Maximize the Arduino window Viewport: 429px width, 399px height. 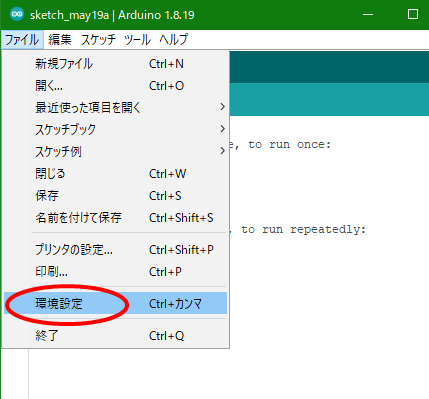coord(413,15)
